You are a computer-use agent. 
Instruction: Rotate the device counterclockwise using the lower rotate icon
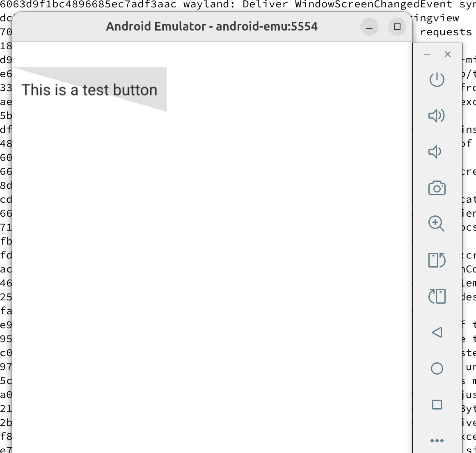(x=437, y=296)
